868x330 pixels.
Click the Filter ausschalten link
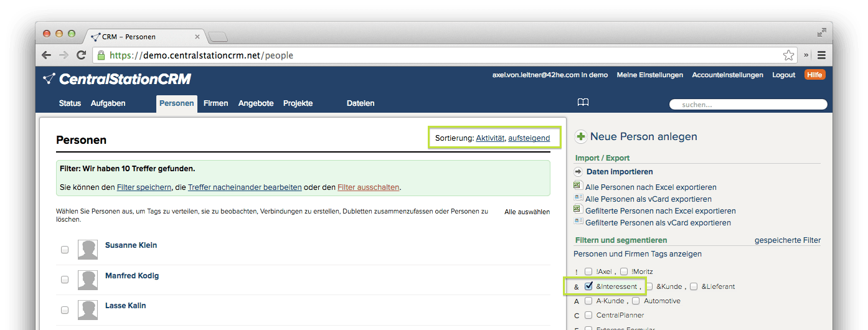pos(368,187)
